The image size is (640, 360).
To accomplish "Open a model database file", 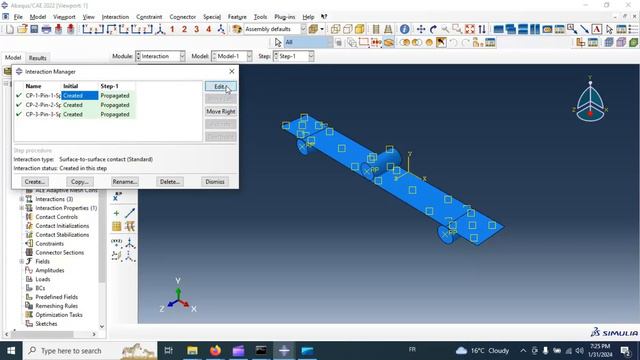I will click(x=22, y=29).
